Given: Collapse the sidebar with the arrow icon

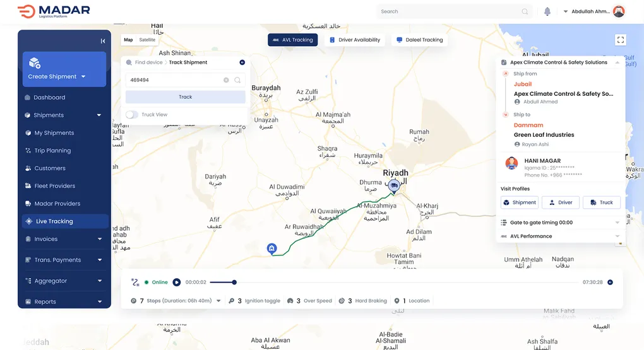Looking at the screenshot, I should point(103,41).
